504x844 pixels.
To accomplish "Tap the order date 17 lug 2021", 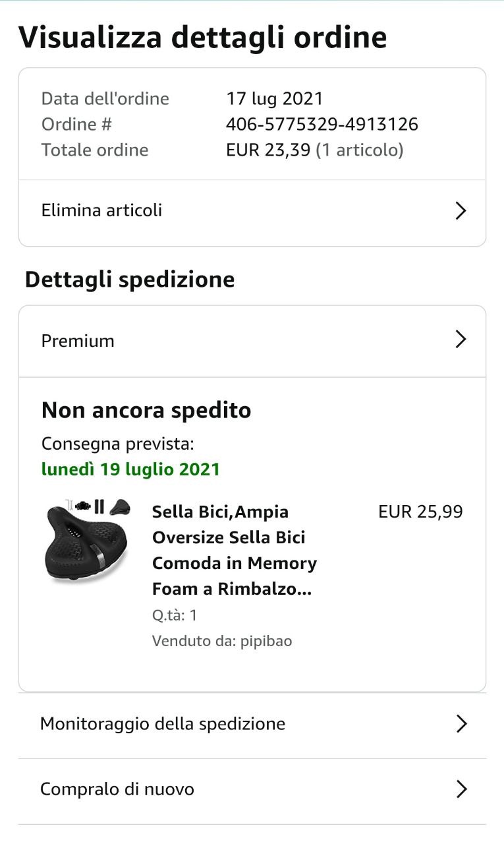I will (x=275, y=99).
